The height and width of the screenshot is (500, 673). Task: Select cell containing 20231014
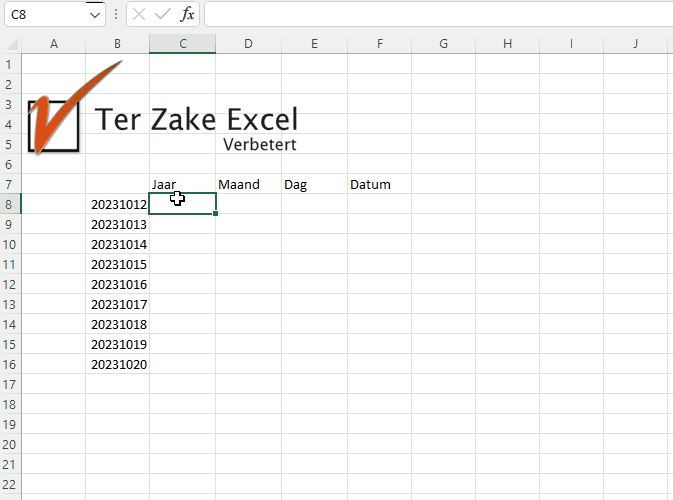point(117,244)
